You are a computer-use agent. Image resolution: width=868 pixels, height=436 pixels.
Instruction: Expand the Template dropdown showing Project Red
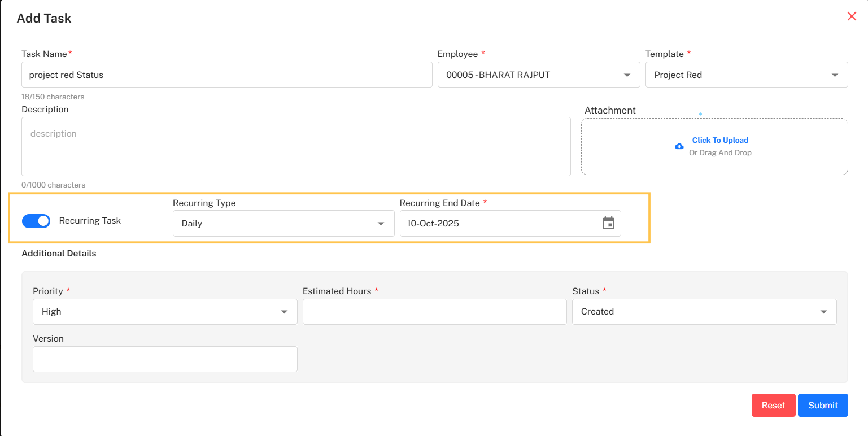(746, 75)
